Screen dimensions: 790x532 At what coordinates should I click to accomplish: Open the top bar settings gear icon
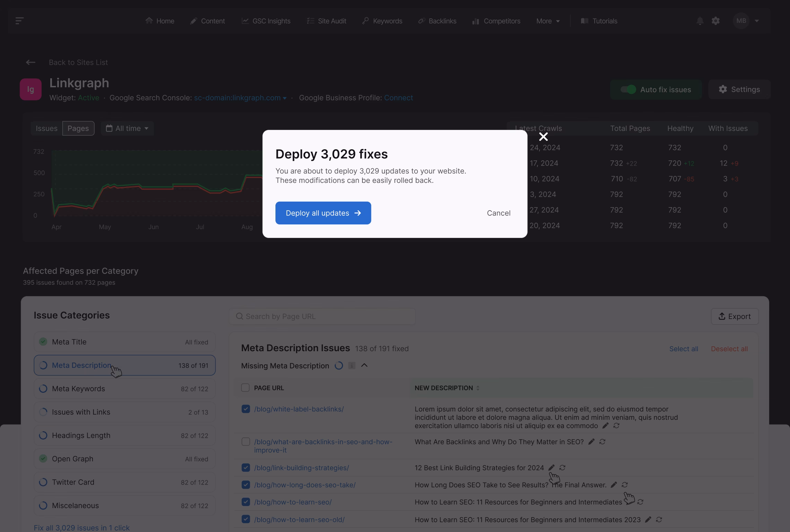tap(716, 21)
